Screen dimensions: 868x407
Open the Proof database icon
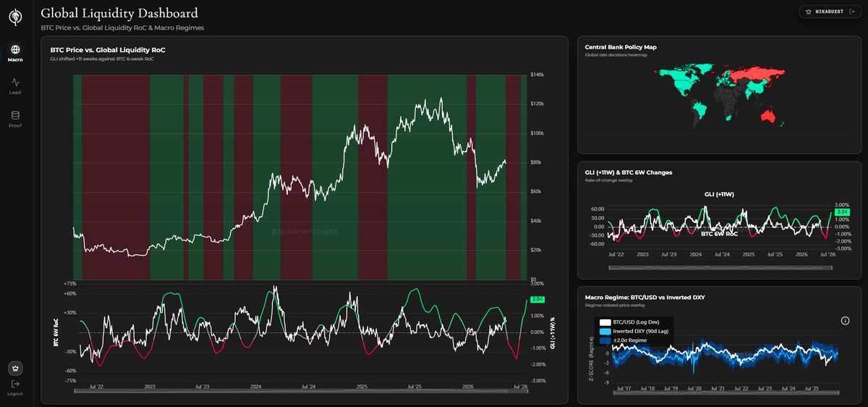tap(15, 114)
